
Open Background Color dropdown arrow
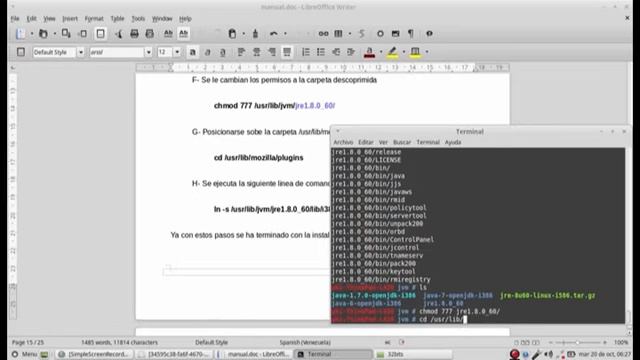pos(427,52)
